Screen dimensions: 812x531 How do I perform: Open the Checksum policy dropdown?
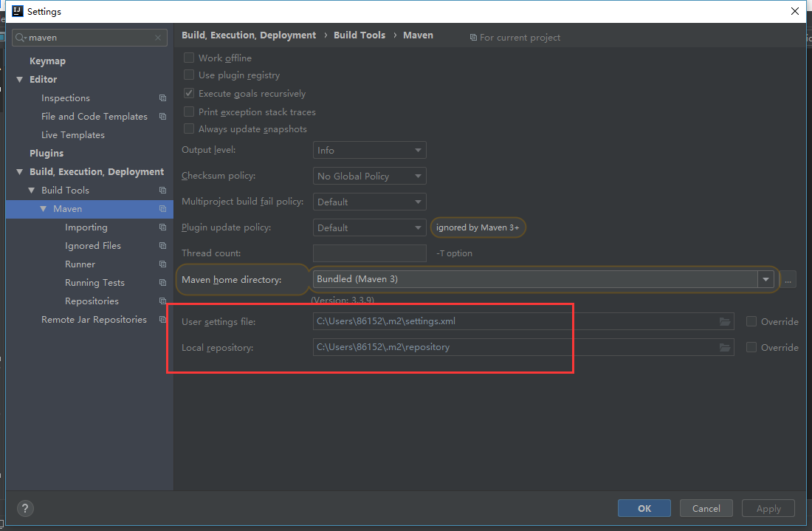point(369,176)
